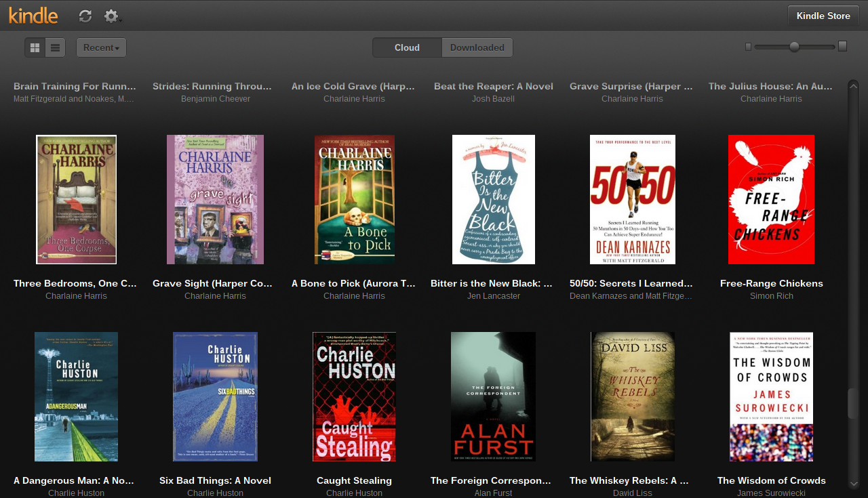Screen dimensions: 868x498
Task: Click the scrollbar up arrow
Action: coord(853,85)
